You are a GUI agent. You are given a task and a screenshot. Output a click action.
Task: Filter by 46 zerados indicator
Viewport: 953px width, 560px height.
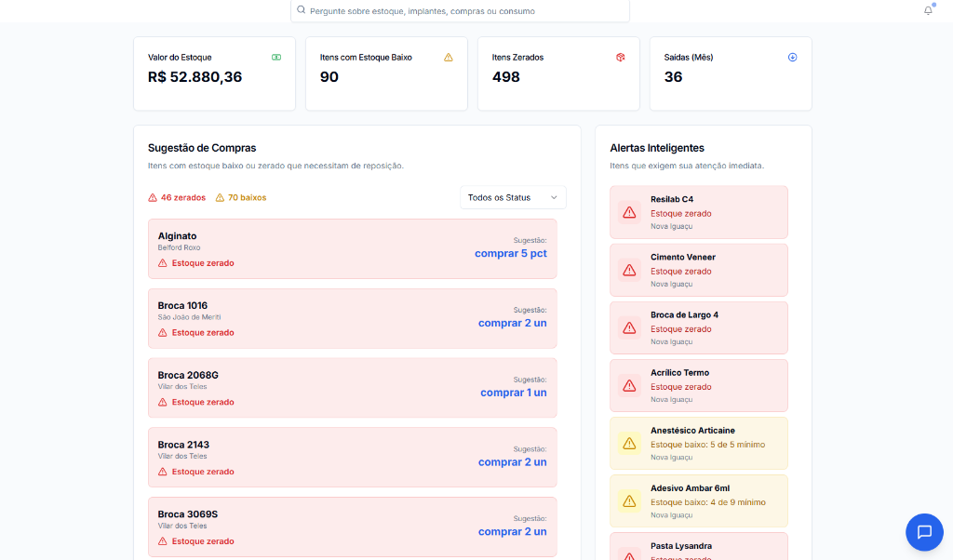coord(177,198)
